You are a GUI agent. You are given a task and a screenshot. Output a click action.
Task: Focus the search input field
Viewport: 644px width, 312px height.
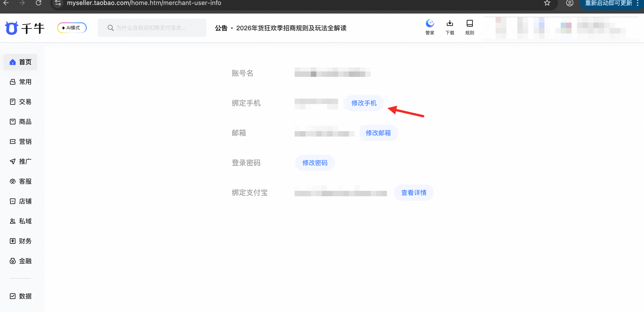[x=152, y=28]
